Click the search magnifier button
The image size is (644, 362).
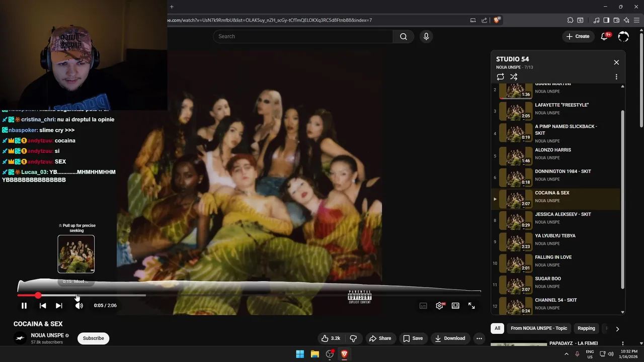pos(404,36)
